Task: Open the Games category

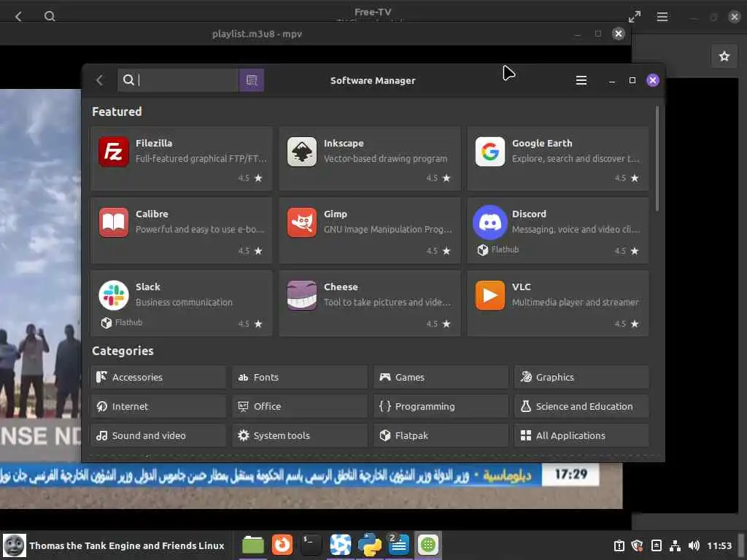Action: (x=441, y=377)
